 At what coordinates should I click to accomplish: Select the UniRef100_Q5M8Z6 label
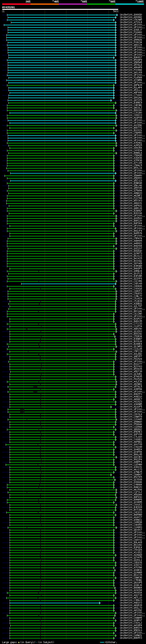pyautogui.click(x=131, y=40)
